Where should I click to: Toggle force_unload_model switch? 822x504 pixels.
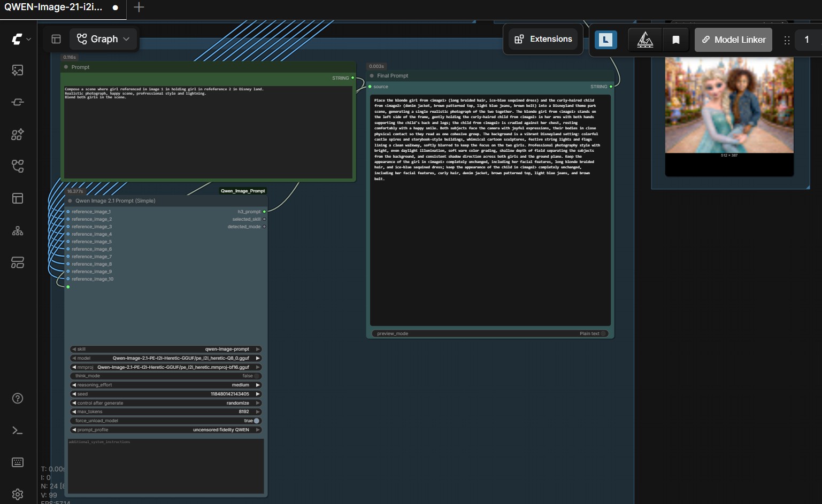(257, 421)
